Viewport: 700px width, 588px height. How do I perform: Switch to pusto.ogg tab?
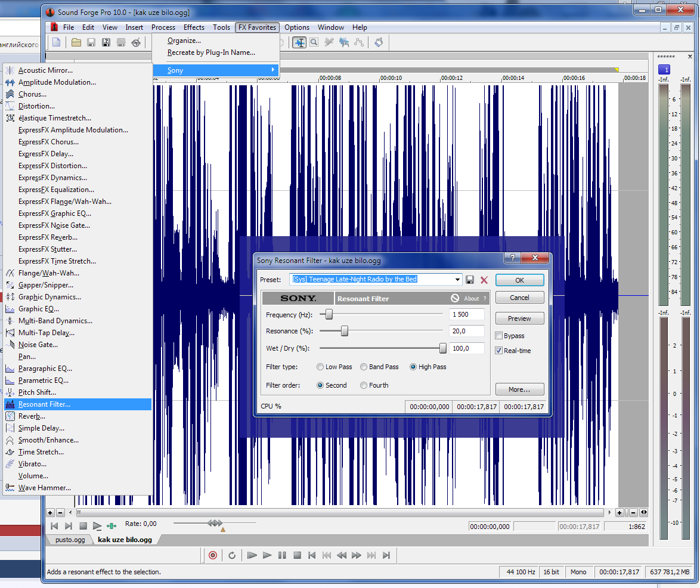(70, 539)
